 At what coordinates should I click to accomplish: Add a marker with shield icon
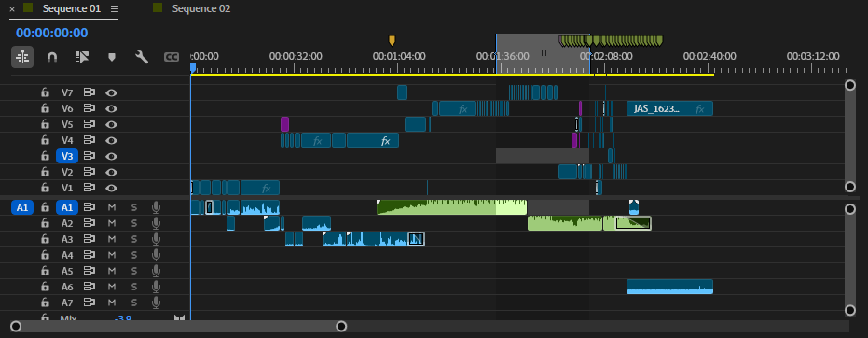[112, 57]
